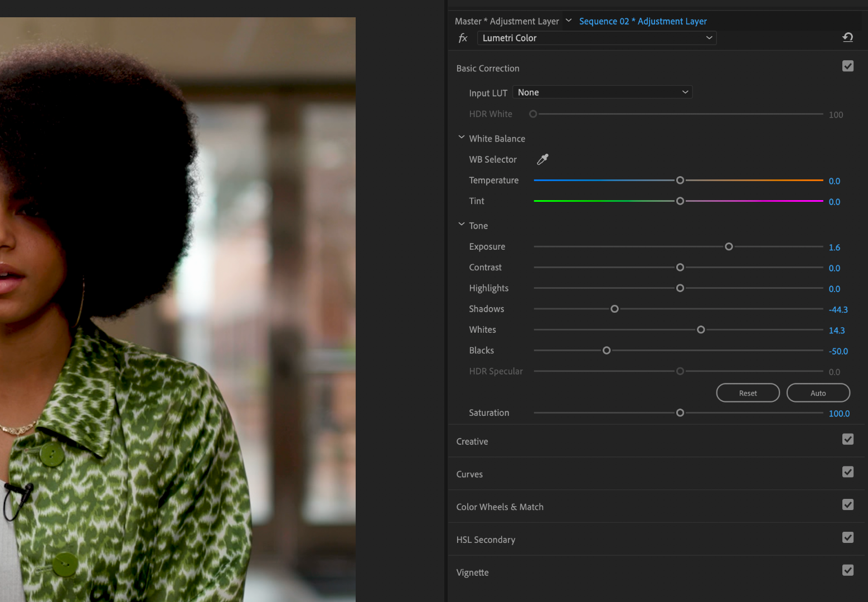Expand Color Wheels & Match section

tap(500, 507)
